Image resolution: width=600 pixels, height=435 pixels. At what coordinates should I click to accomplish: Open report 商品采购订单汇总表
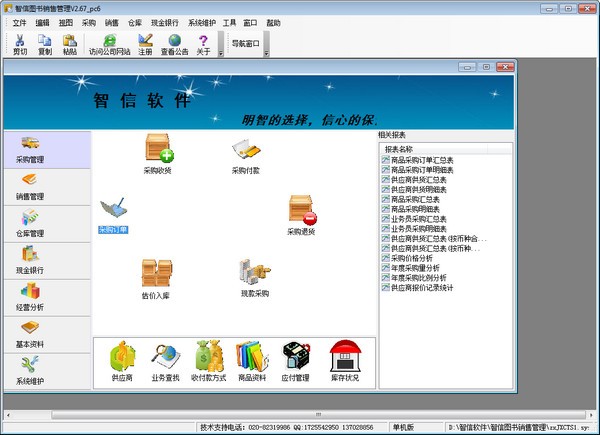(x=422, y=160)
